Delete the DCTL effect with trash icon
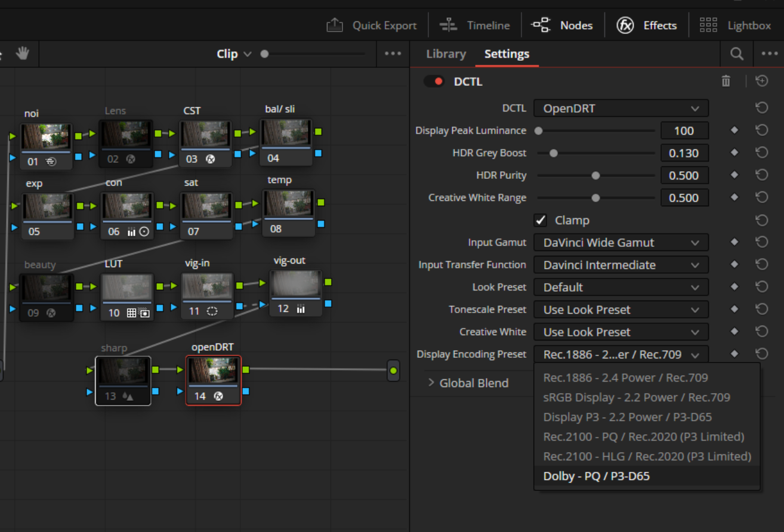784x532 pixels. [726, 81]
